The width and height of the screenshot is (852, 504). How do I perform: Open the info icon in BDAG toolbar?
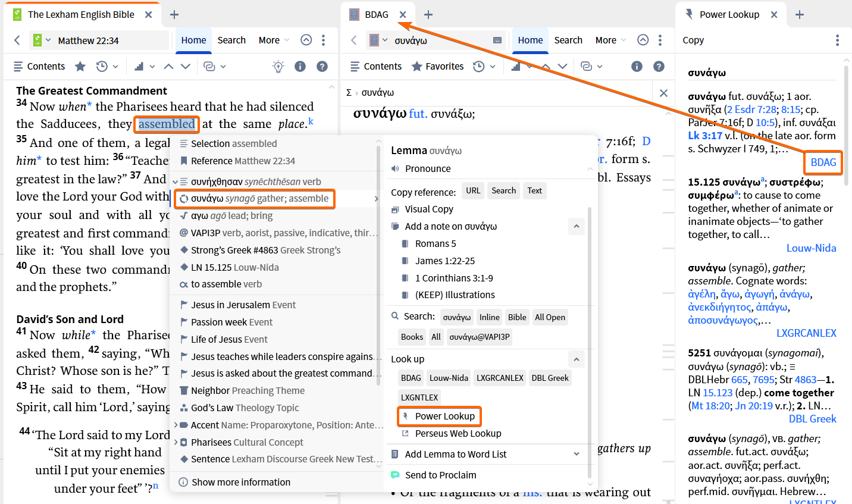coord(637,66)
